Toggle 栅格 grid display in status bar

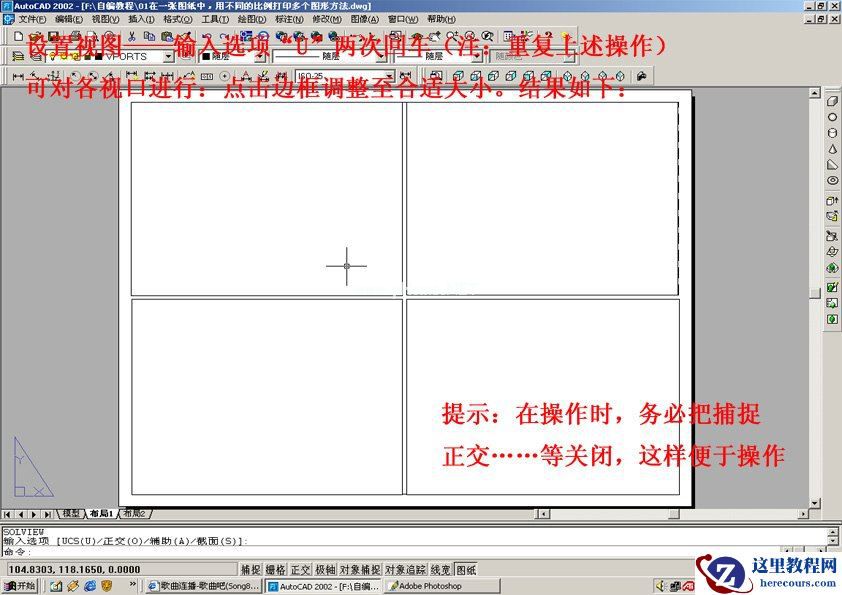pyautogui.click(x=275, y=569)
